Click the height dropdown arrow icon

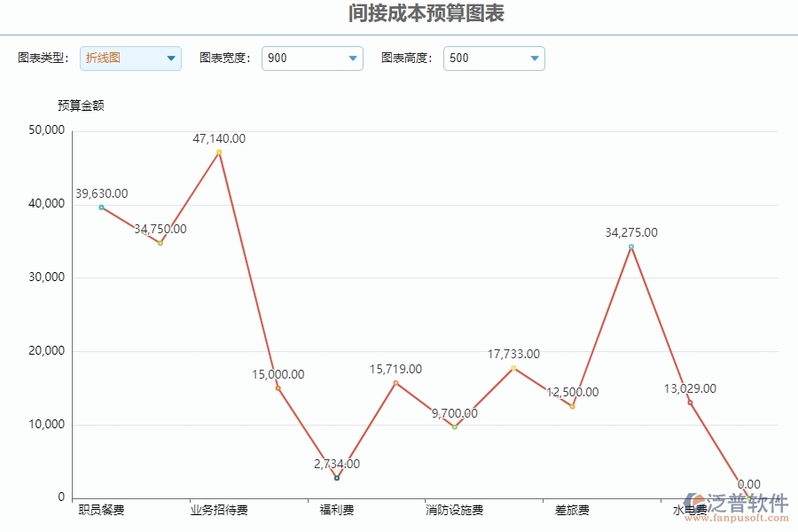[x=534, y=58]
